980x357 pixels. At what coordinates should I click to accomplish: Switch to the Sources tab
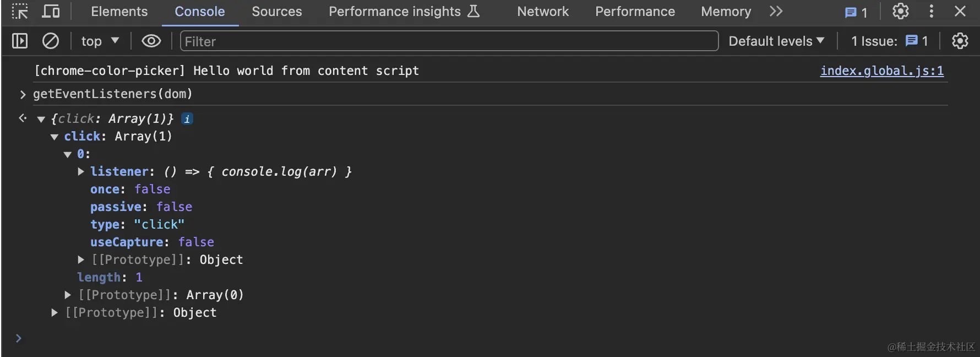(x=277, y=12)
